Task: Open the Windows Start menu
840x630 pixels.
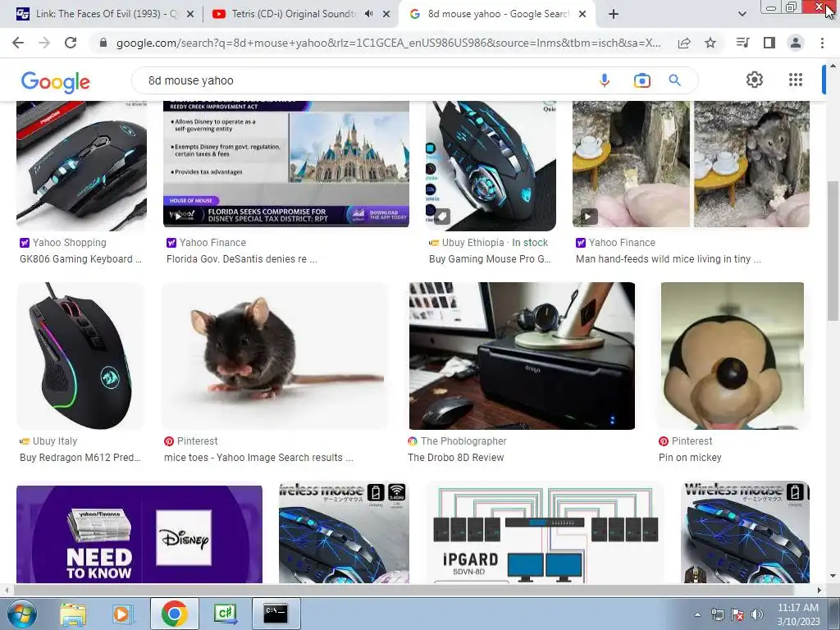Action: pos(21,614)
